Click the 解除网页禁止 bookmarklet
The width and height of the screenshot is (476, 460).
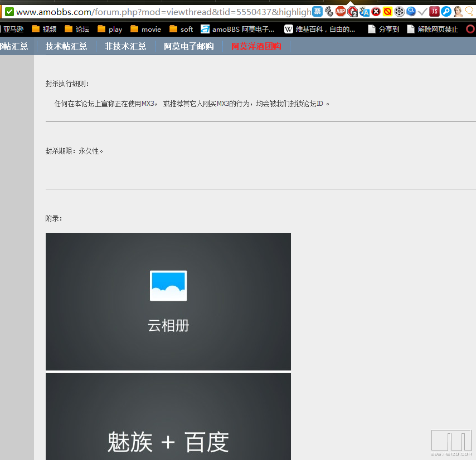[433, 29]
